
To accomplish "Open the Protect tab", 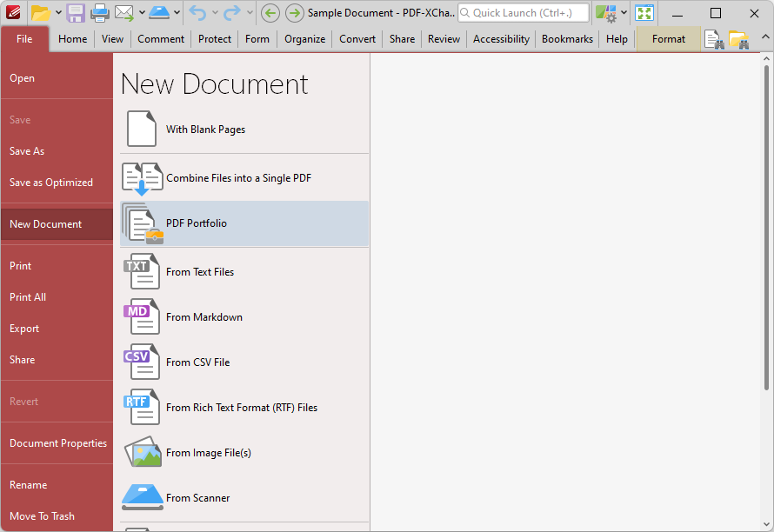I will coord(215,39).
